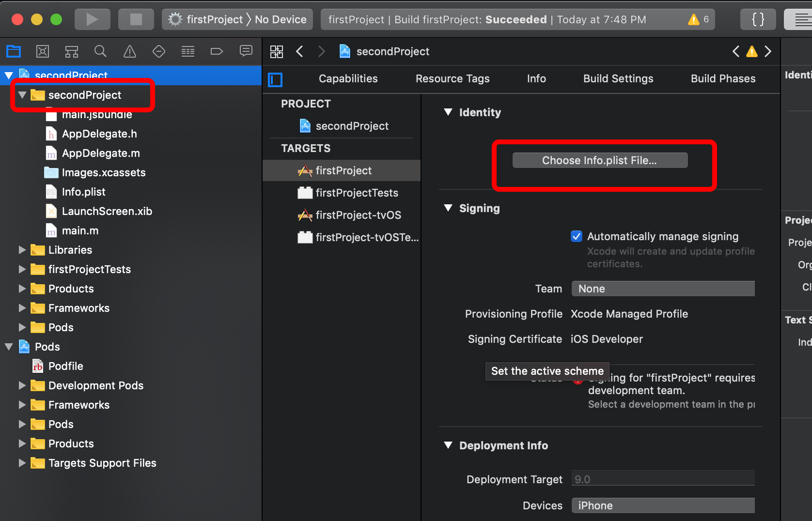Switch to the Info tab

click(x=536, y=78)
